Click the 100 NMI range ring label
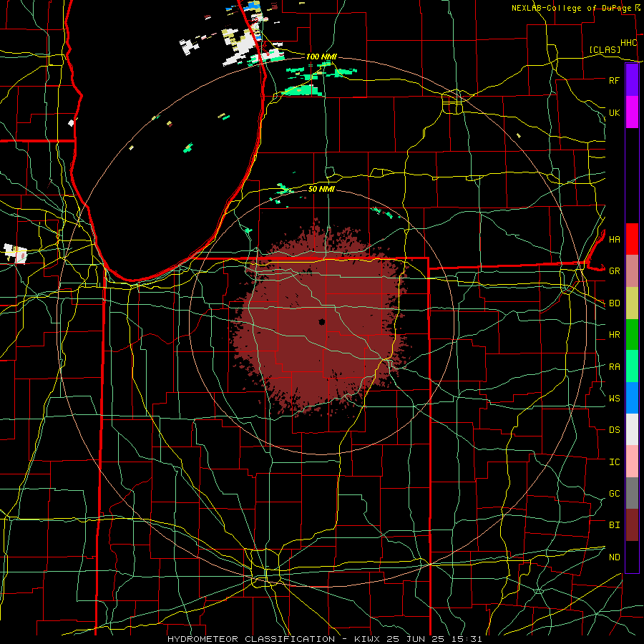Image resolution: width=644 pixels, height=644 pixels. click(x=321, y=57)
